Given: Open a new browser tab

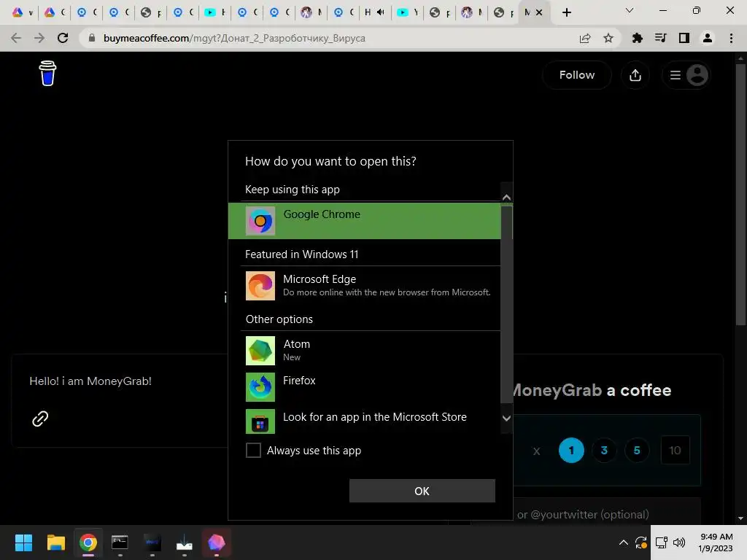Looking at the screenshot, I should coord(566,12).
